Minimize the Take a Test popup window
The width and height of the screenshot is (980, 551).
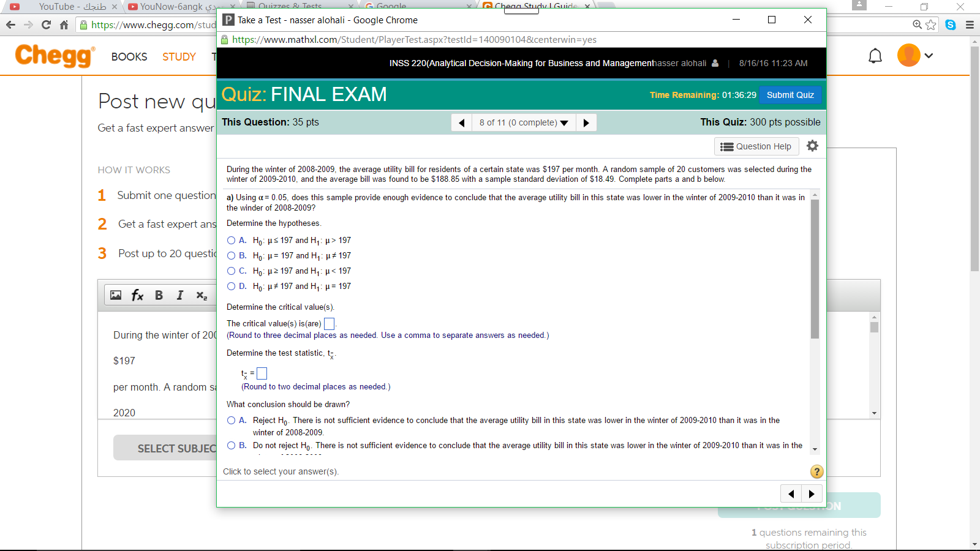[736, 20]
